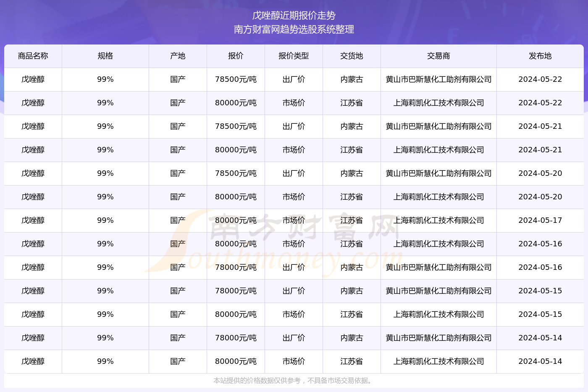Click the 78500元/吨 price dated 2024-05-21
The image size is (588, 392).
coord(236,126)
